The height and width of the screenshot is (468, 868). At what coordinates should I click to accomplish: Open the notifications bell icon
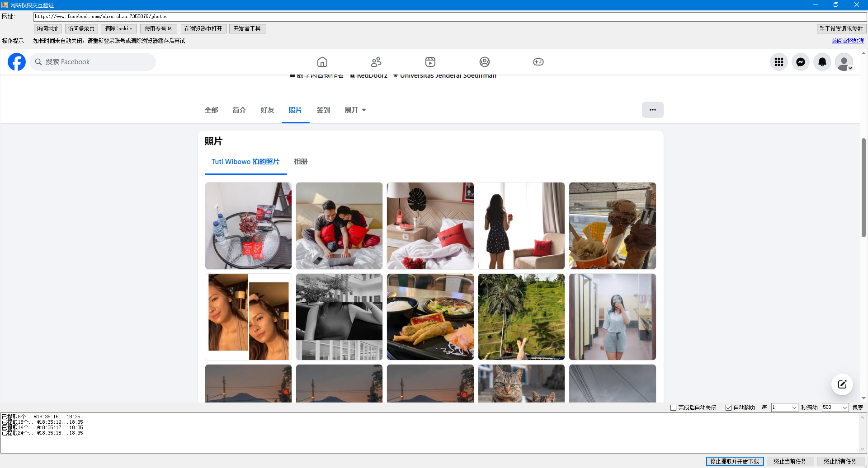click(822, 62)
